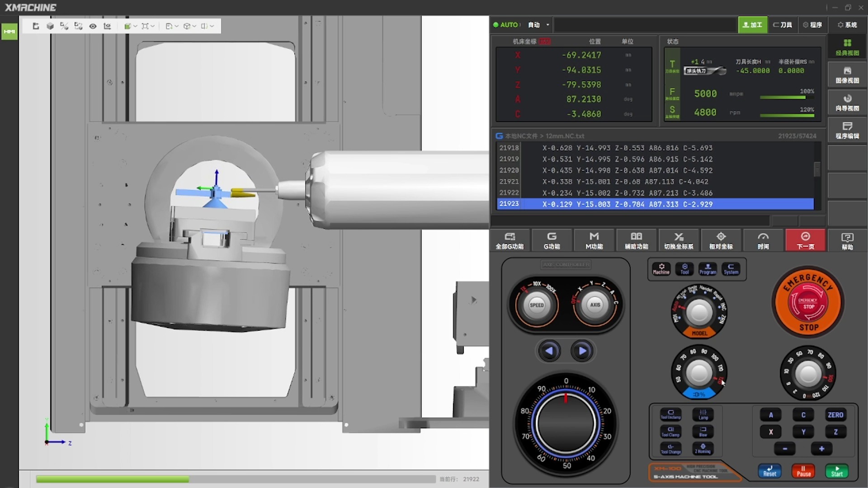Open the 图像视图 image view sidebar icon
This screenshot has width=868, height=488.
click(x=847, y=75)
